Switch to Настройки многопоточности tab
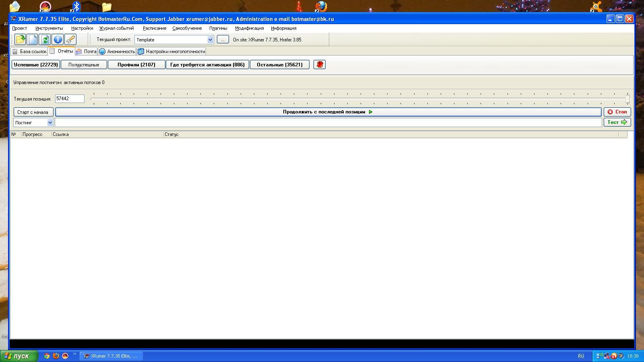644x362 pixels. (x=171, y=51)
